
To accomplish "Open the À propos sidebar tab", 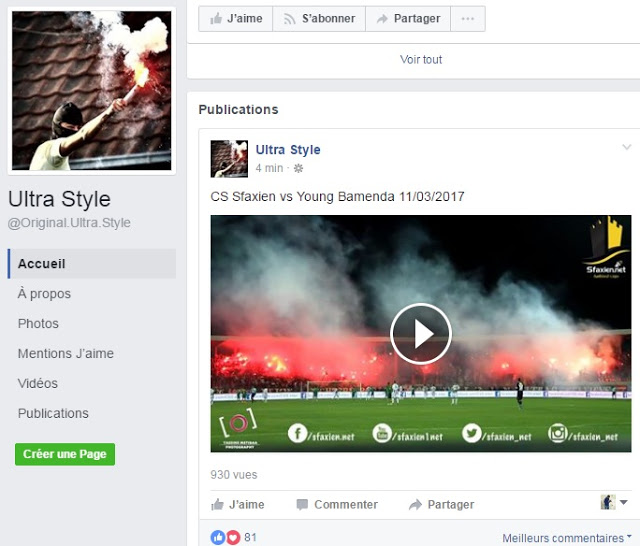I will pyautogui.click(x=44, y=294).
